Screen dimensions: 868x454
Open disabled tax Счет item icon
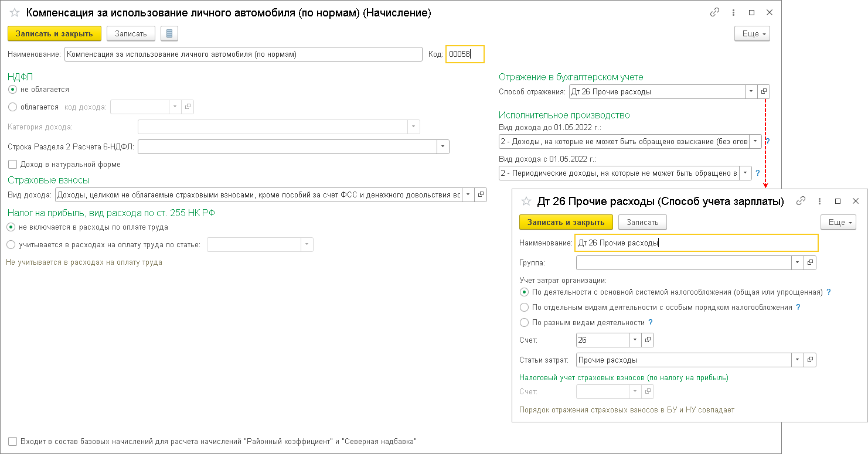[x=648, y=391]
